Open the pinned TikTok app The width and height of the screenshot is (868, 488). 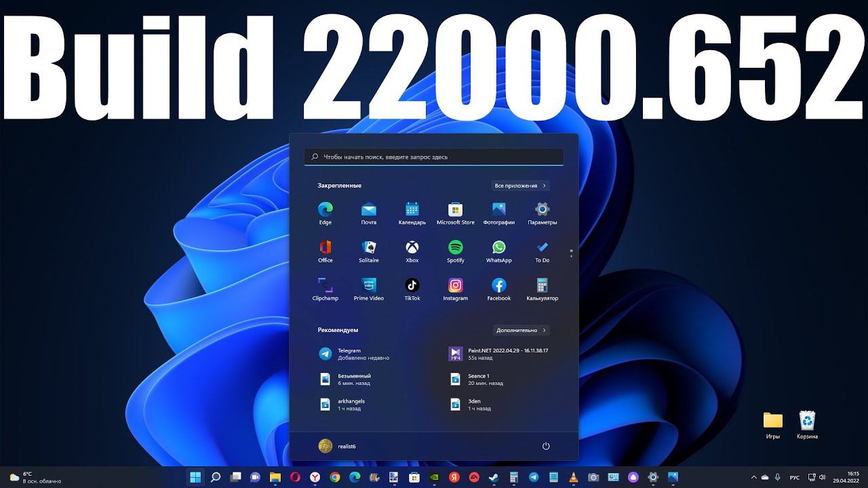(x=412, y=289)
